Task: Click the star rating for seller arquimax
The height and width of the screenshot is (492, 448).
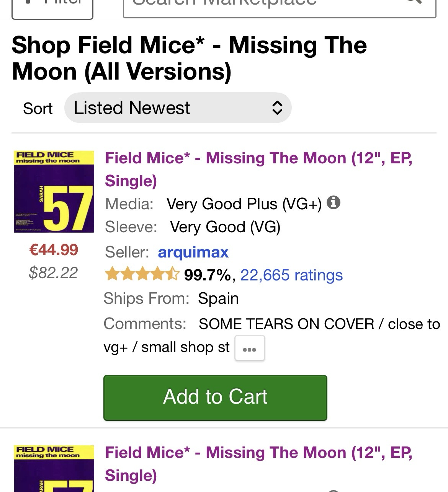Action: pyautogui.click(x=142, y=274)
